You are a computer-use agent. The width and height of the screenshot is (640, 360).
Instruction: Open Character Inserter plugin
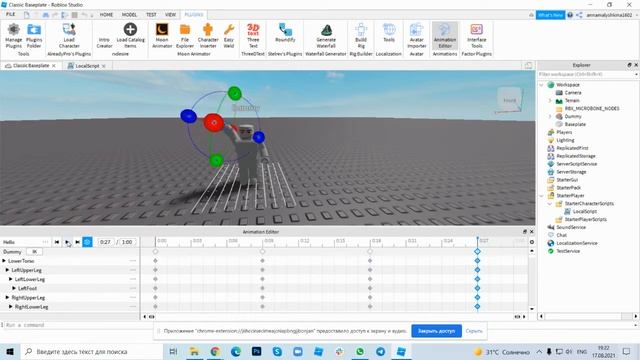pyautogui.click(x=208, y=36)
